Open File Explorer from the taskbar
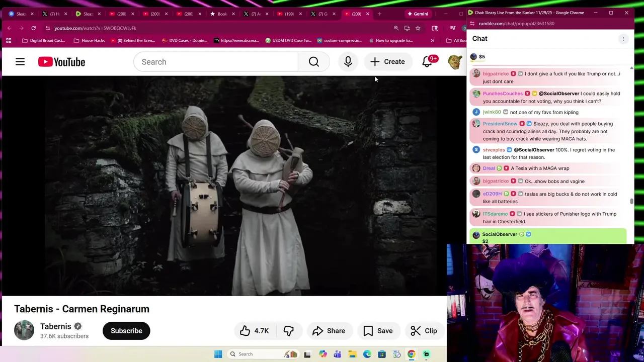Viewport: 644px width, 362px height. click(352, 354)
